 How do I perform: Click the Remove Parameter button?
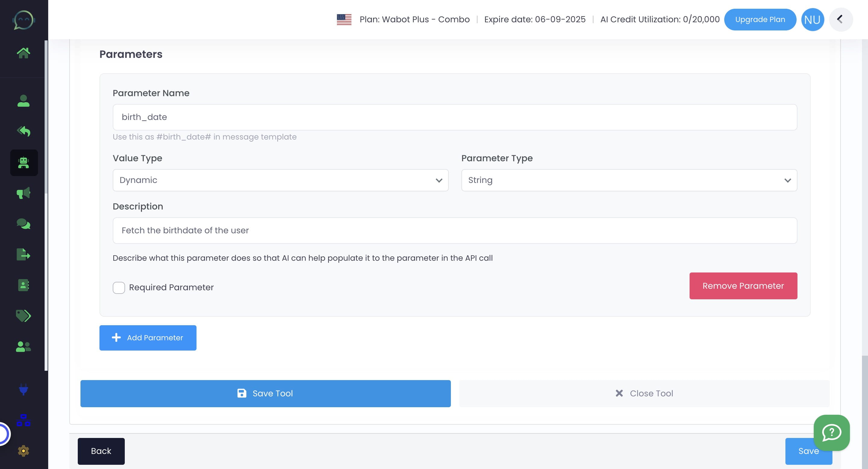743,286
